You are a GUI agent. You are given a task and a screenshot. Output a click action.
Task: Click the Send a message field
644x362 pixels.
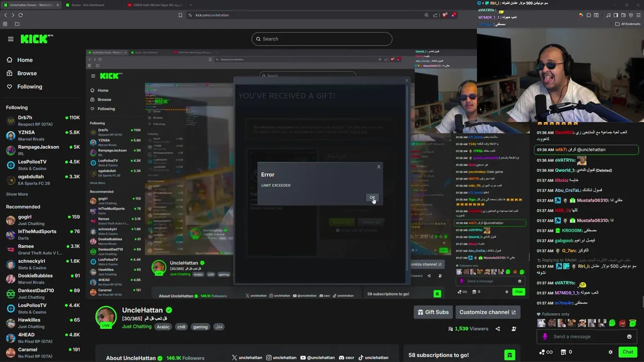click(x=586, y=337)
